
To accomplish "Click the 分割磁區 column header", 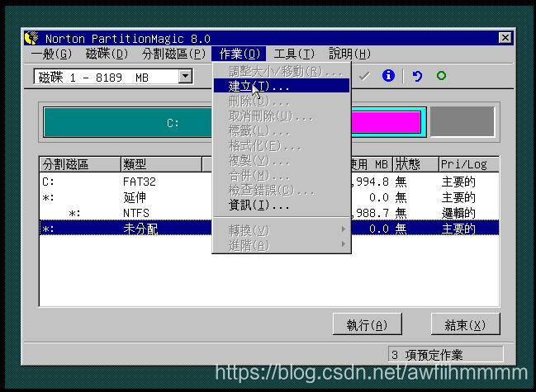I will pyautogui.click(x=80, y=164).
